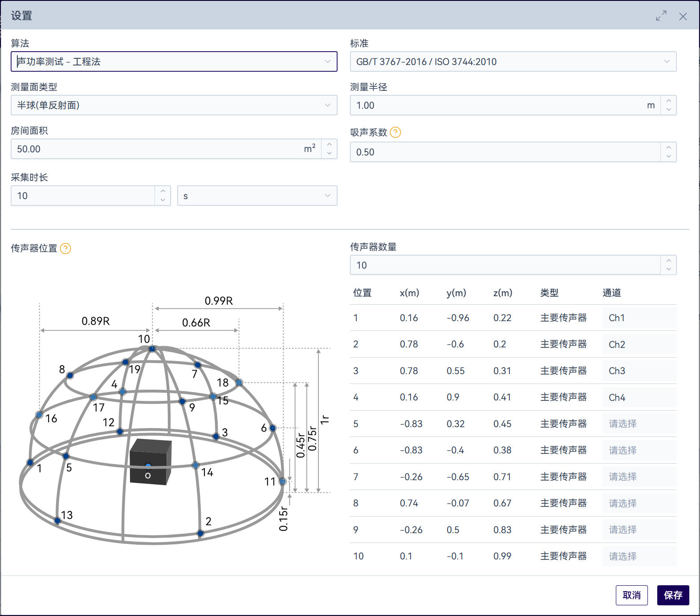Change the Ch1 channel for position 1
This screenshot has height=616, width=700.
pos(639,318)
